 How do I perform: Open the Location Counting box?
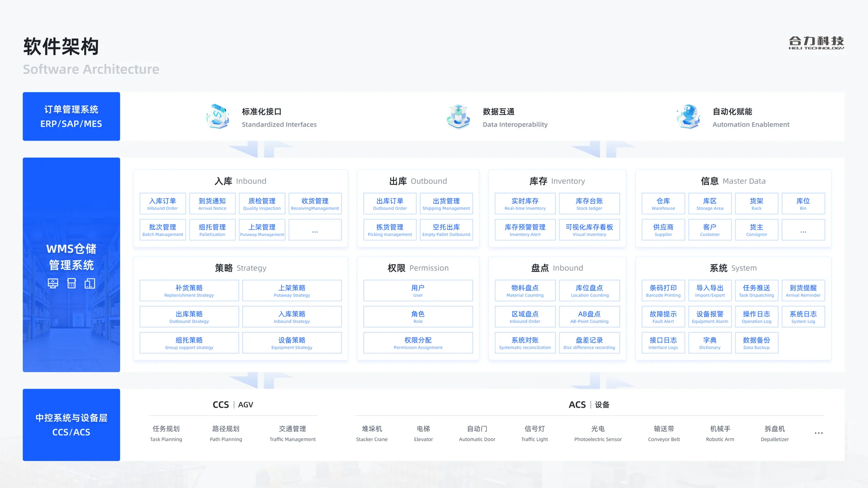pyautogui.click(x=589, y=291)
